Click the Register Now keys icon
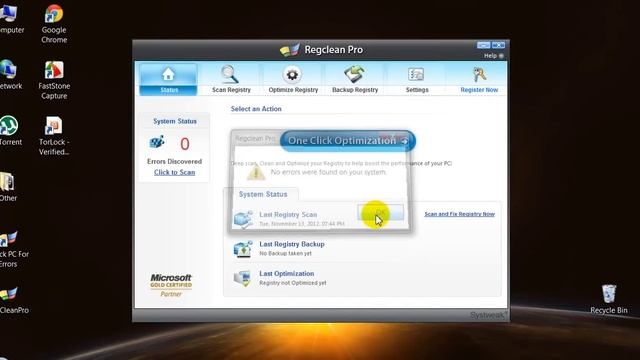The image size is (640, 360). tap(479, 74)
